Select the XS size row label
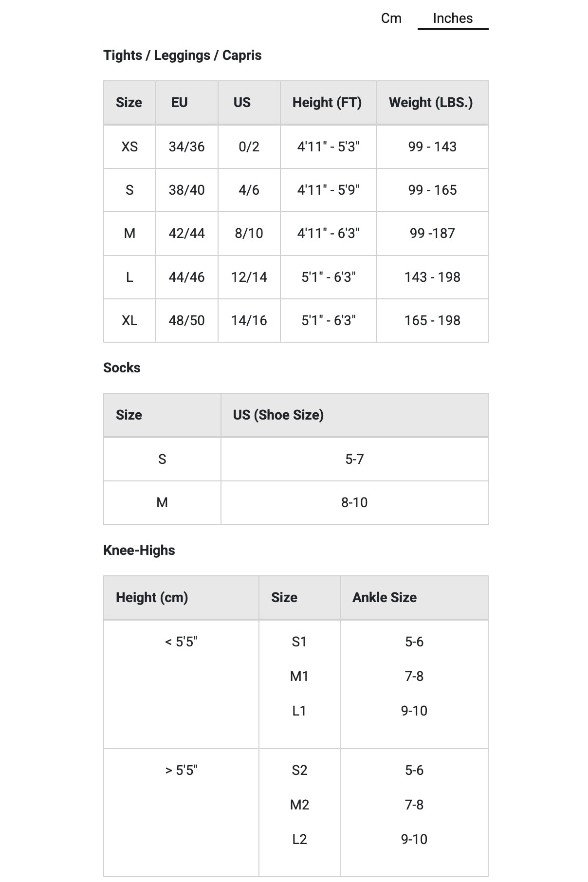588x882 pixels. (x=129, y=147)
